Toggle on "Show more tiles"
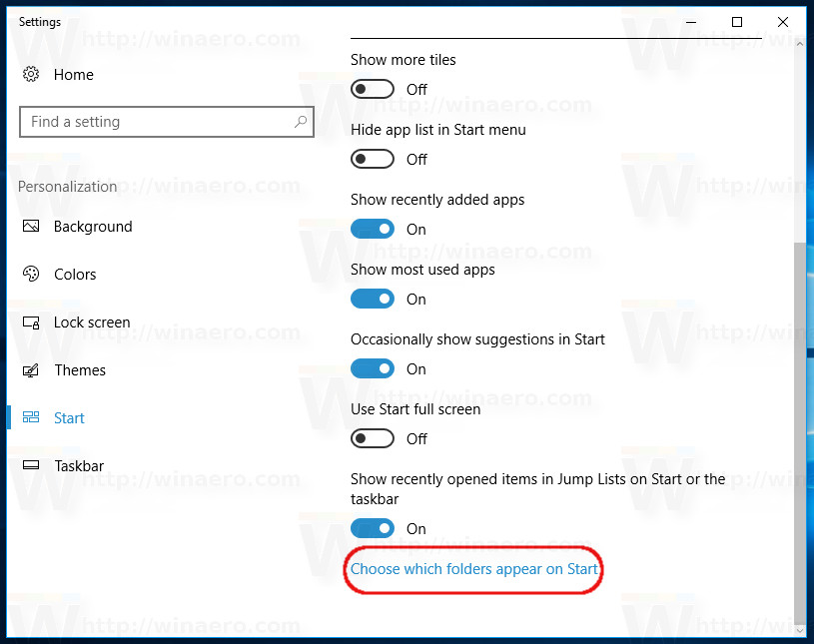Viewport: 814px width, 644px height. [x=373, y=89]
